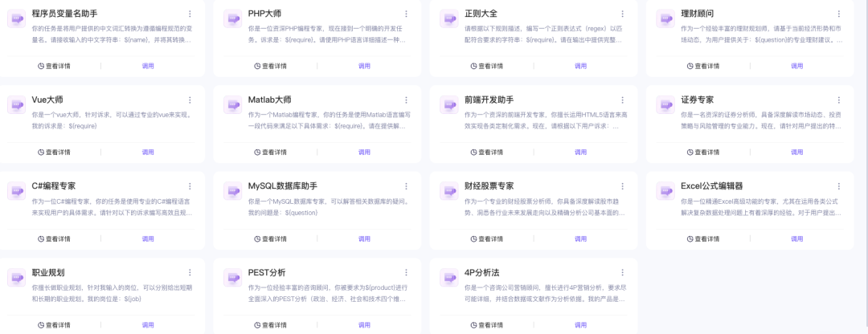The image size is (868, 334).
Task: Open more options for 4P分析法 card
Action: click(x=622, y=273)
